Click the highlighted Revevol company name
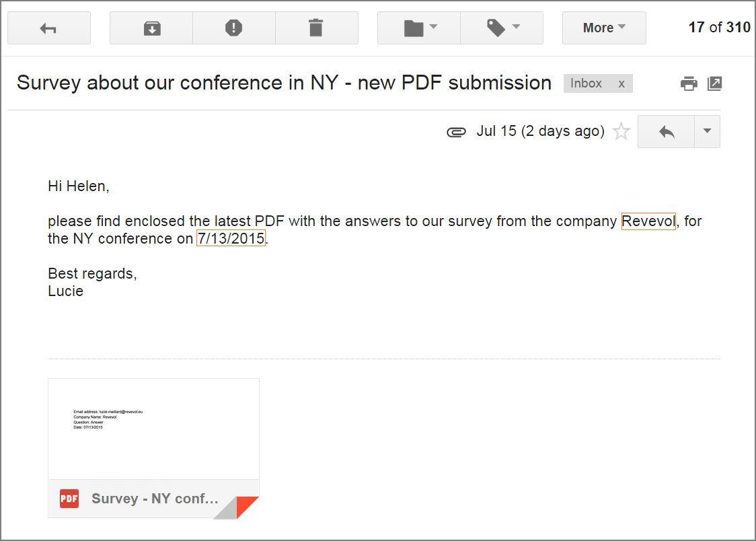756x541 pixels. click(648, 221)
